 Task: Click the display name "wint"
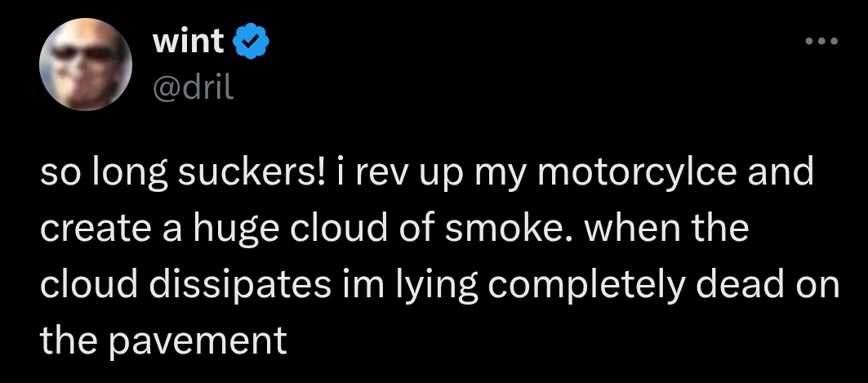188,41
